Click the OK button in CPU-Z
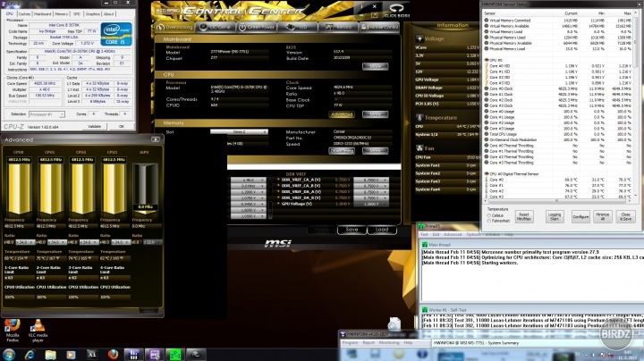 (x=122, y=126)
